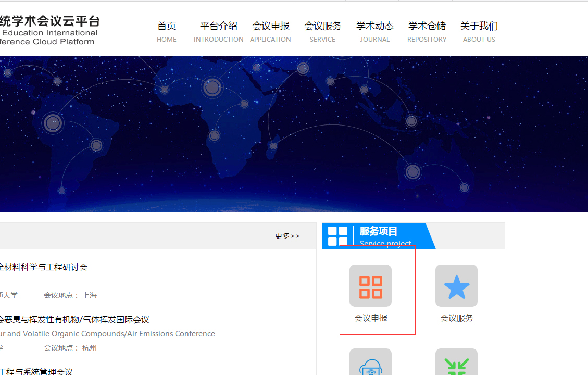Viewport: 588px width, 375px height.
Task: Open 会议服务 SERVICE navigation item
Action: click(x=322, y=31)
